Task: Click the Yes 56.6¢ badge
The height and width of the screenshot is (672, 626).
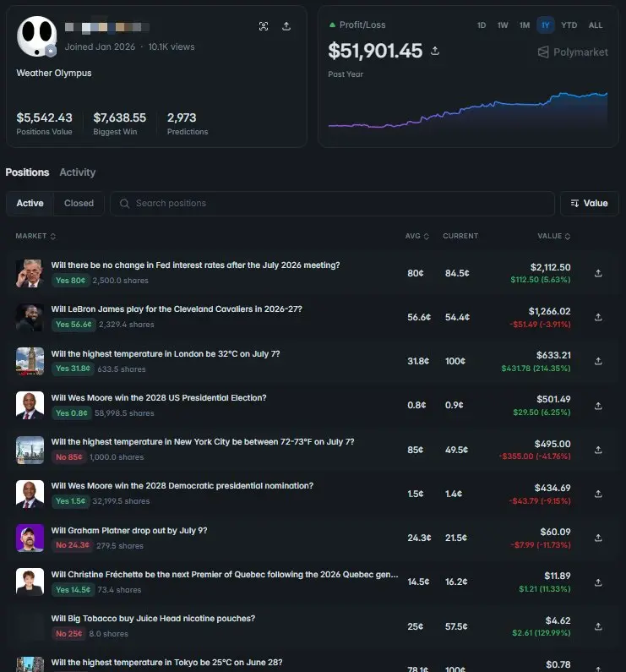Action: [73, 325]
